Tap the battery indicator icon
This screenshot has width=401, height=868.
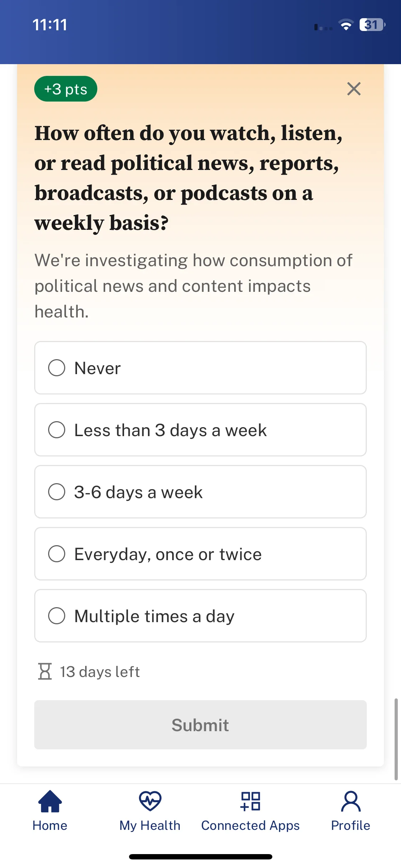click(x=372, y=25)
